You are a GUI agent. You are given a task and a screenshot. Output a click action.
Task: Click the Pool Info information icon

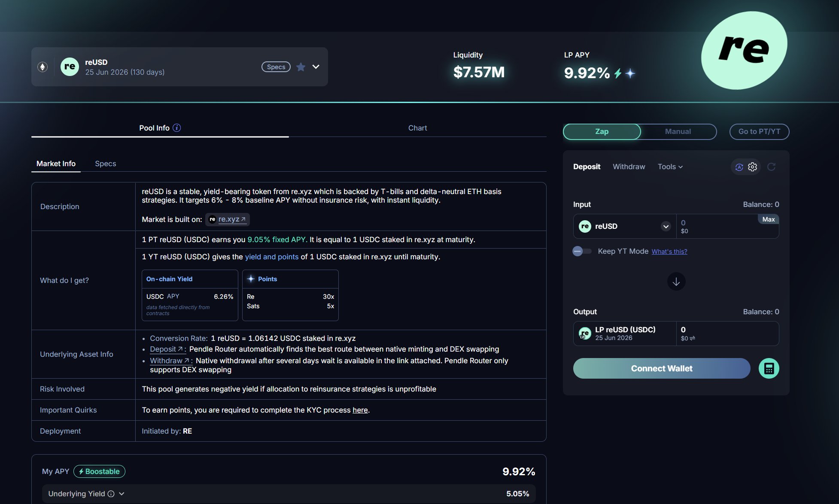(176, 128)
